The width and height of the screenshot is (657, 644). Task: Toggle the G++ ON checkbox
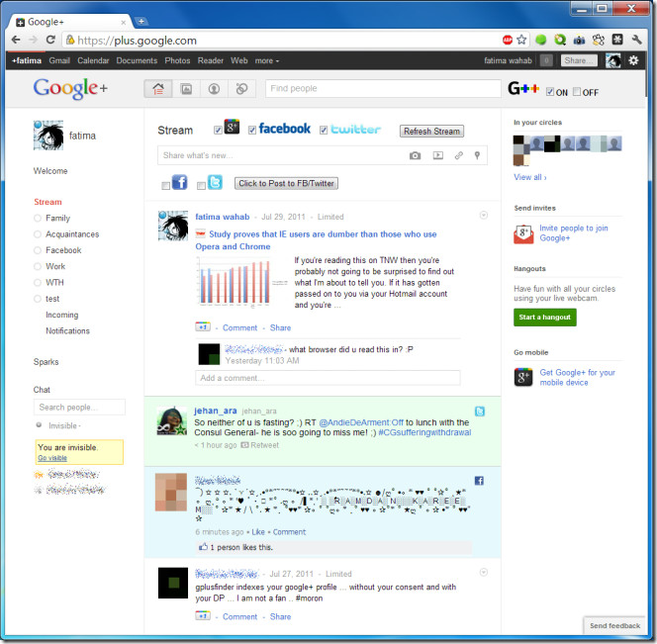550,92
